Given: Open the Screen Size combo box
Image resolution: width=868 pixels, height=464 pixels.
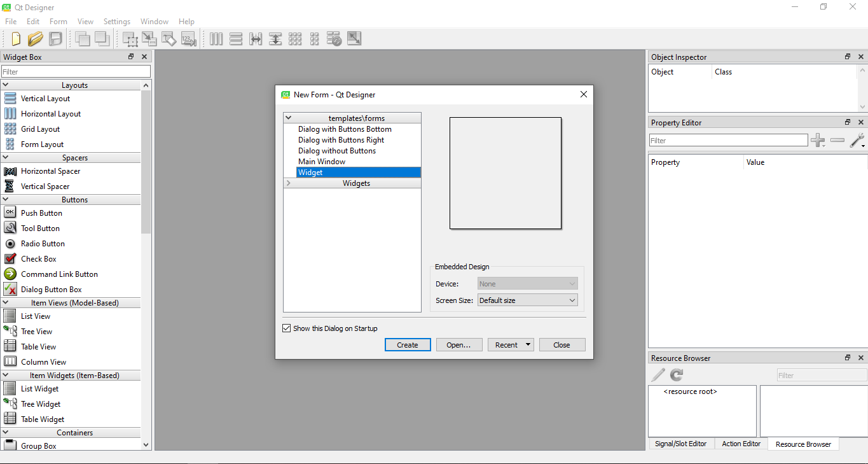Looking at the screenshot, I should point(528,300).
